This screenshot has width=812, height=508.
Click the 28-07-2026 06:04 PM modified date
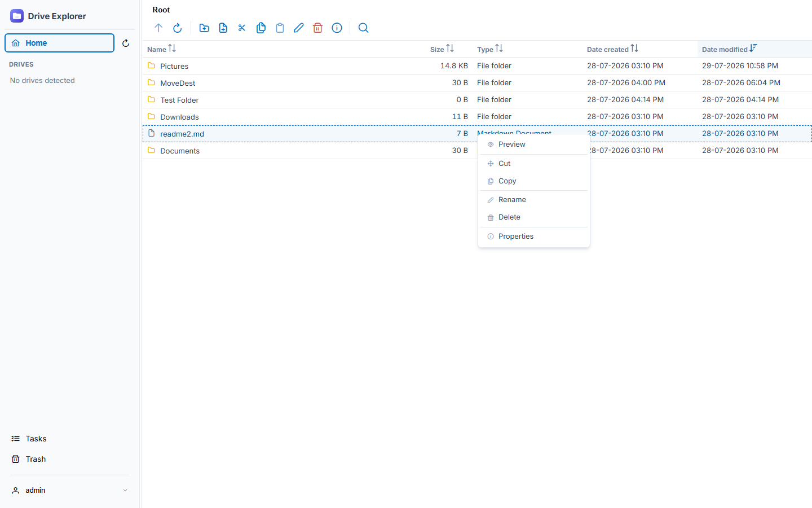pos(741,82)
